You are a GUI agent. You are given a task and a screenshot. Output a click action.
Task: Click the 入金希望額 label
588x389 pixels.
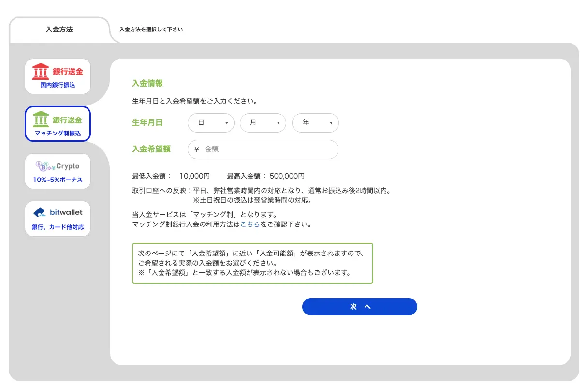151,150
